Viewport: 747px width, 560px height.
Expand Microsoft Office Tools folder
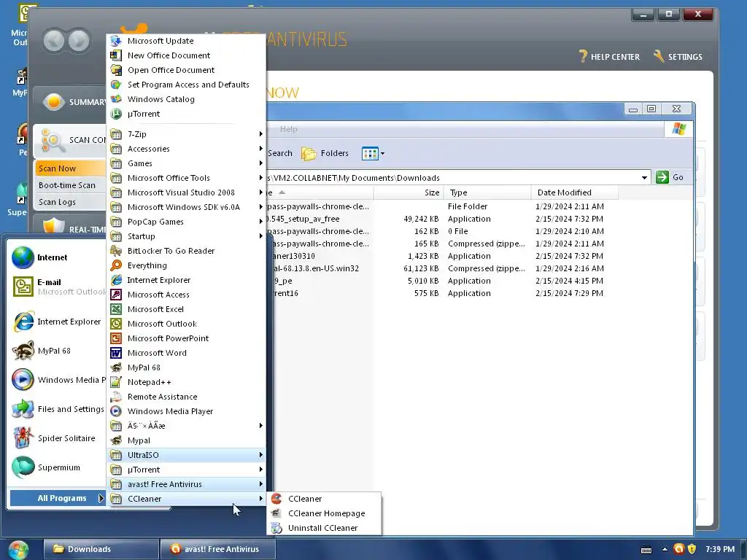pyautogui.click(x=186, y=178)
